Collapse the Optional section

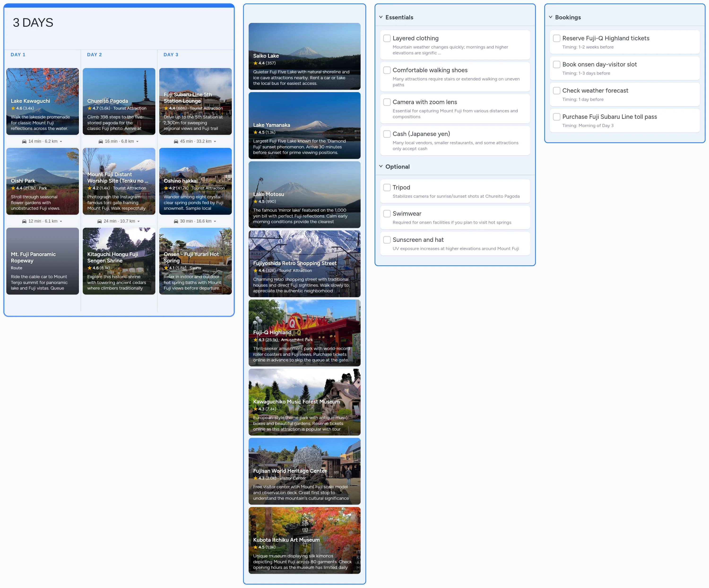[381, 166]
